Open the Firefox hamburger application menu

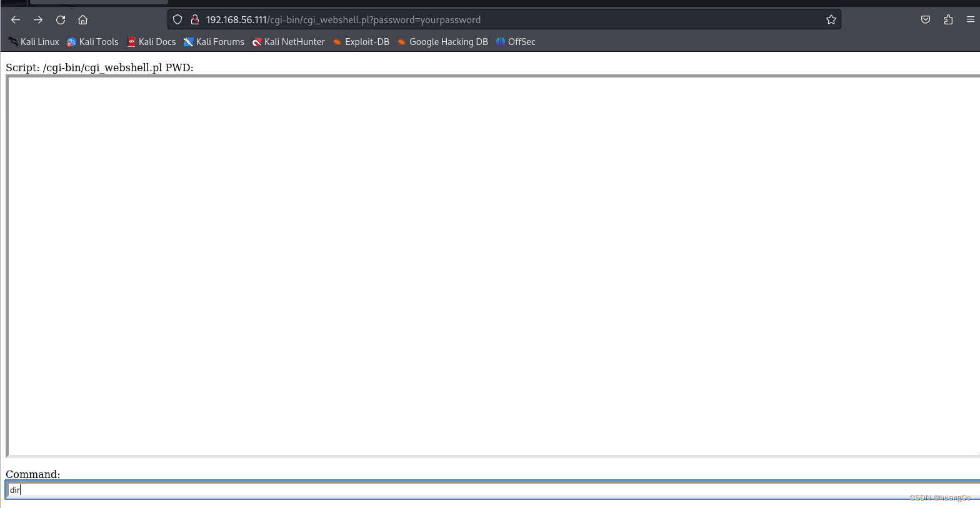coord(970,20)
